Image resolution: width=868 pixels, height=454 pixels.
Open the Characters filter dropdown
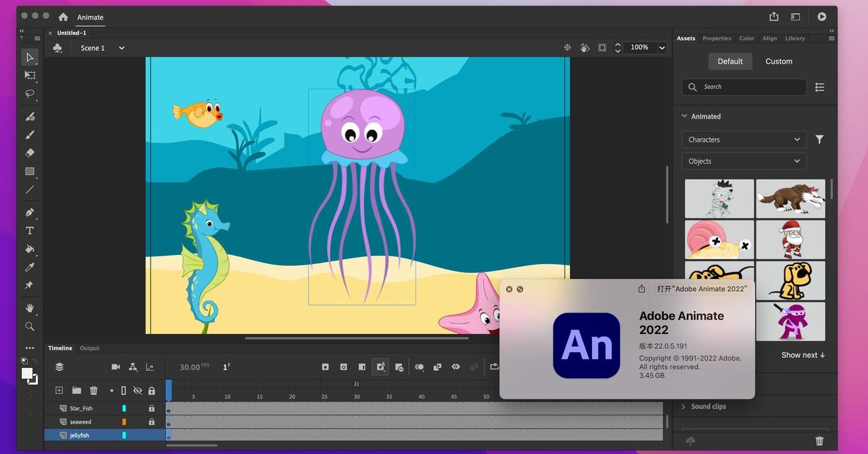(x=744, y=139)
